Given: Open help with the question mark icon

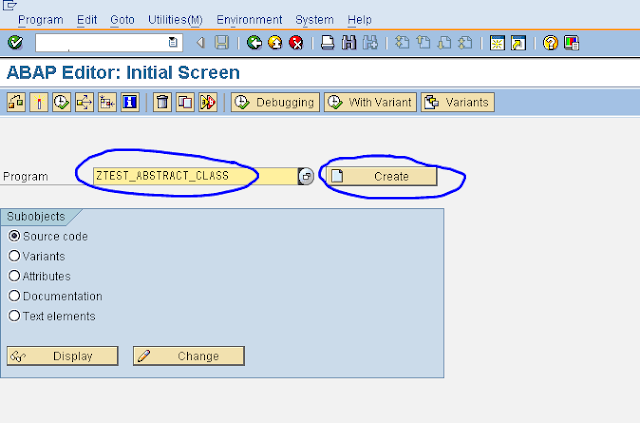Looking at the screenshot, I should (x=550, y=42).
